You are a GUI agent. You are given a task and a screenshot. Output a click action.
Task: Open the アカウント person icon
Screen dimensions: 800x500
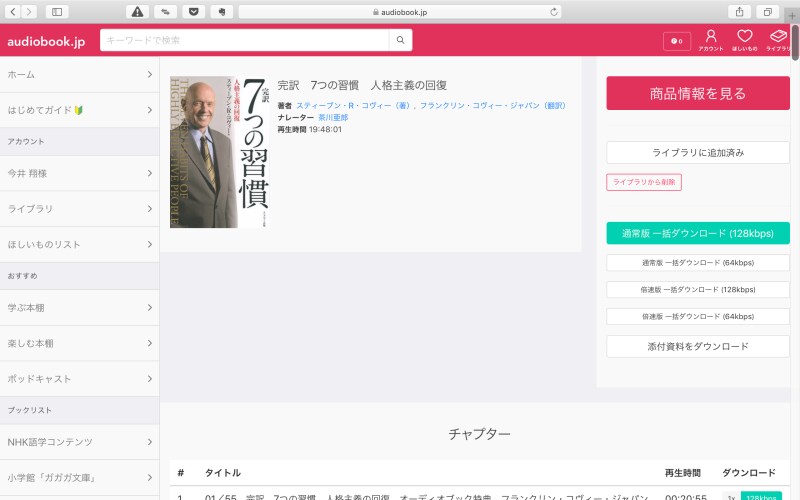coord(711,40)
